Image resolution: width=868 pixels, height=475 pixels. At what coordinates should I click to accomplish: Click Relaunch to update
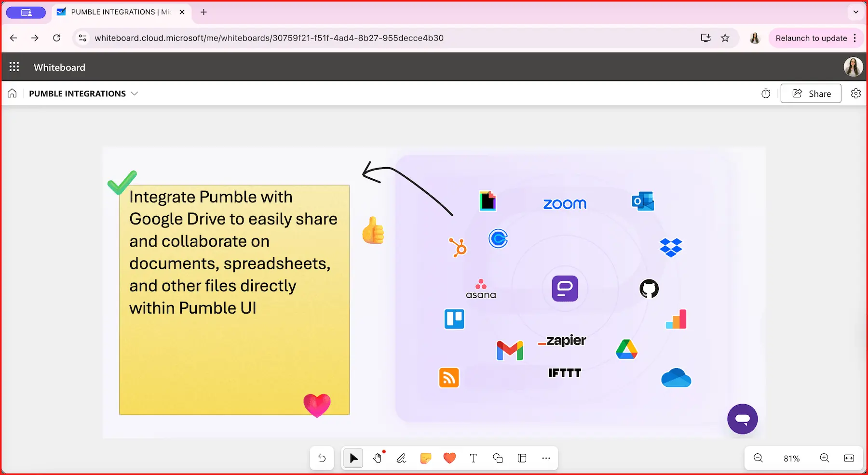coord(812,38)
